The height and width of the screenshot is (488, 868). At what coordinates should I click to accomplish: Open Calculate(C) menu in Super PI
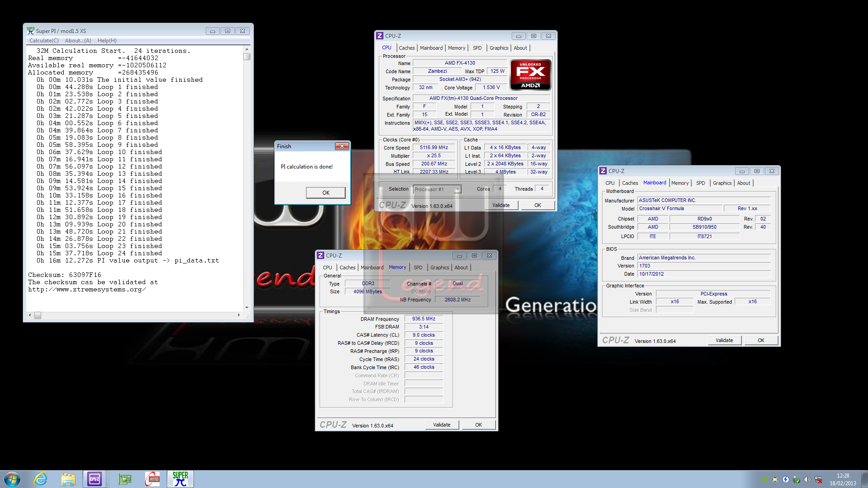[44, 41]
